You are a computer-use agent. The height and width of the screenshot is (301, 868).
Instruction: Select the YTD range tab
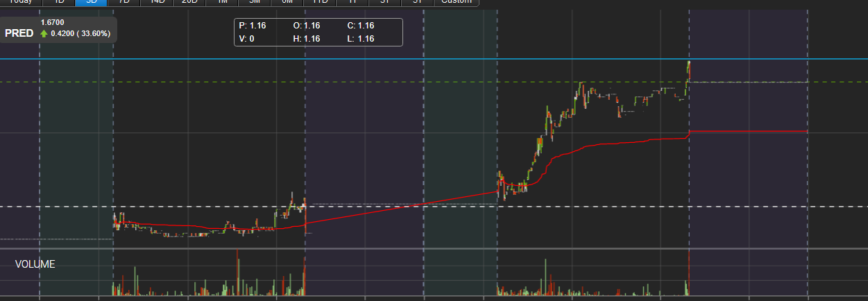[320, 2]
